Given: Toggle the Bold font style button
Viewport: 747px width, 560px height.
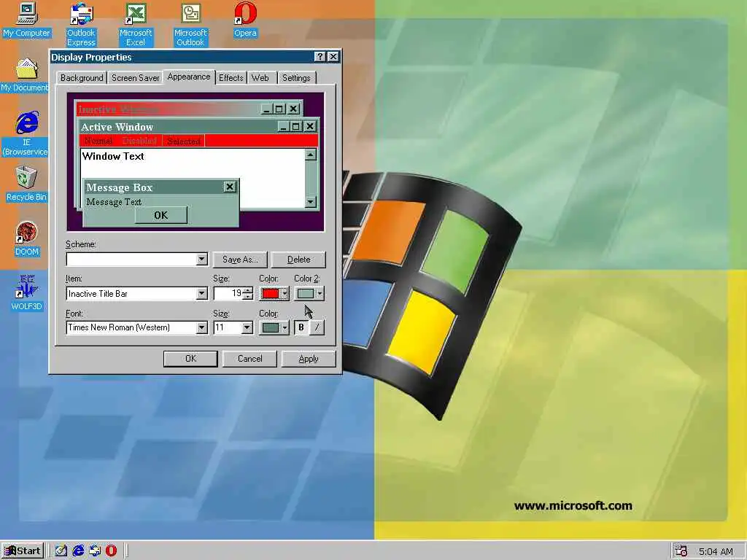Looking at the screenshot, I should tap(301, 327).
